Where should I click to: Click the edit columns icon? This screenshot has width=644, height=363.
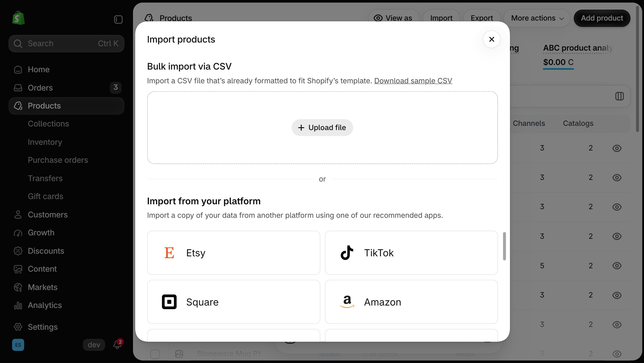click(x=619, y=96)
